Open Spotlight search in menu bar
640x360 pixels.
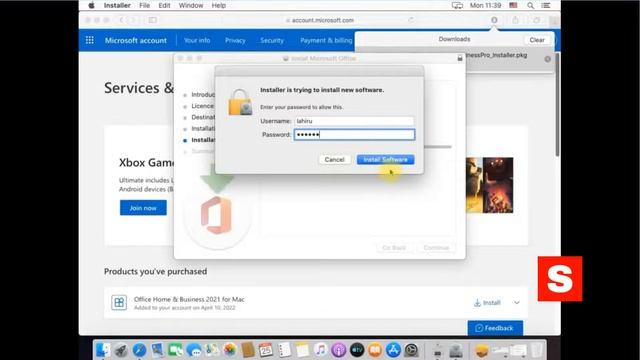coord(530,5)
